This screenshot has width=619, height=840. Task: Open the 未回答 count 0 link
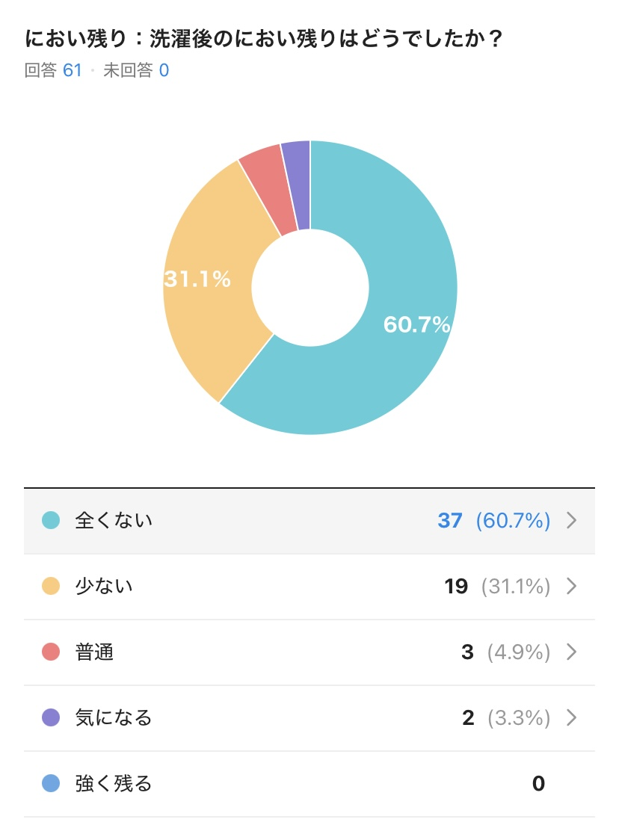click(x=164, y=70)
